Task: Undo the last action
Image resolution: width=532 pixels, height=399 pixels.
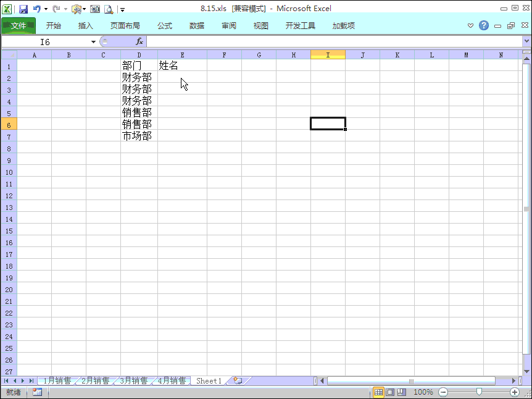Action: tap(36, 9)
